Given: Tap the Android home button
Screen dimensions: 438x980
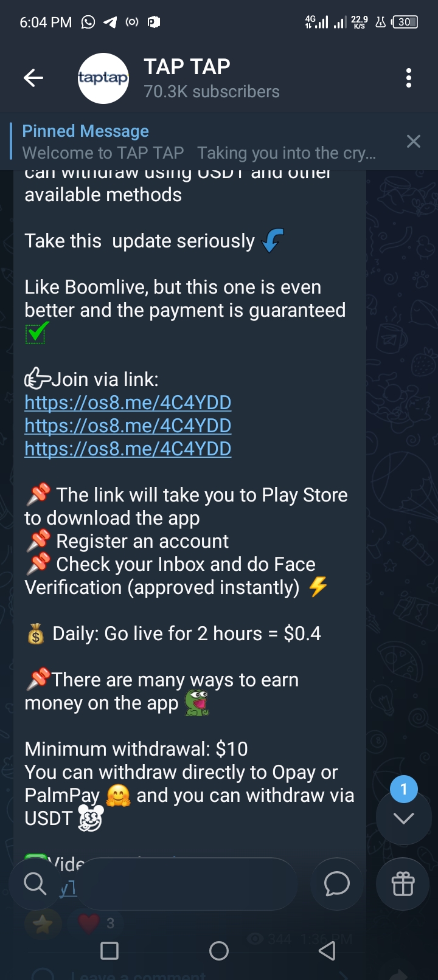Looking at the screenshot, I should pos(219,951).
